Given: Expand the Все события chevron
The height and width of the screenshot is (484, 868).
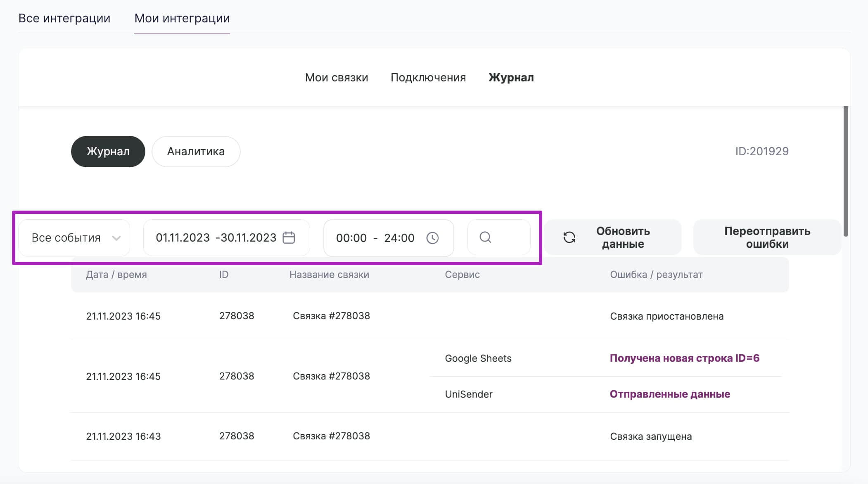Looking at the screenshot, I should click(x=116, y=238).
